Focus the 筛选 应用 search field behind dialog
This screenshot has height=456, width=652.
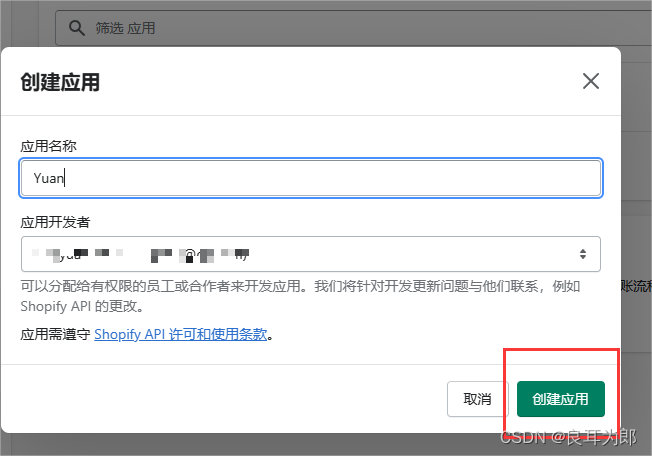[x=353, y=28]
